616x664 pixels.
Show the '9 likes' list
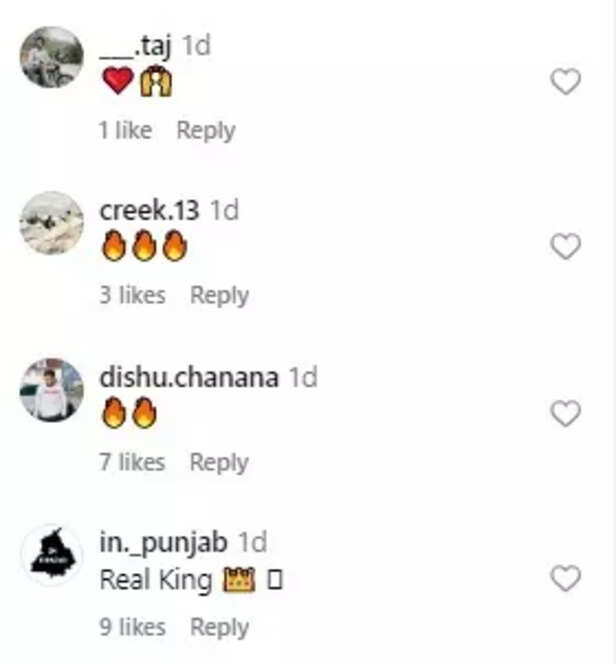point(133,628)
